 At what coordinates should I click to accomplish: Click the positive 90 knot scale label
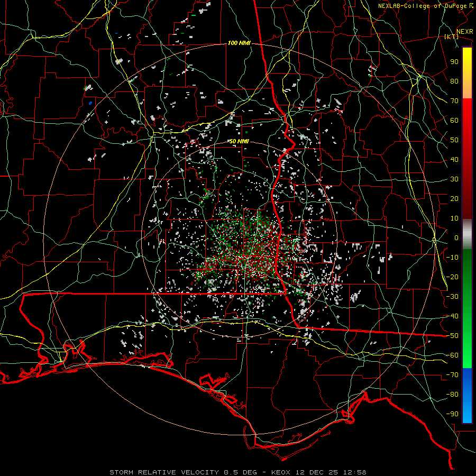(454, 62)
